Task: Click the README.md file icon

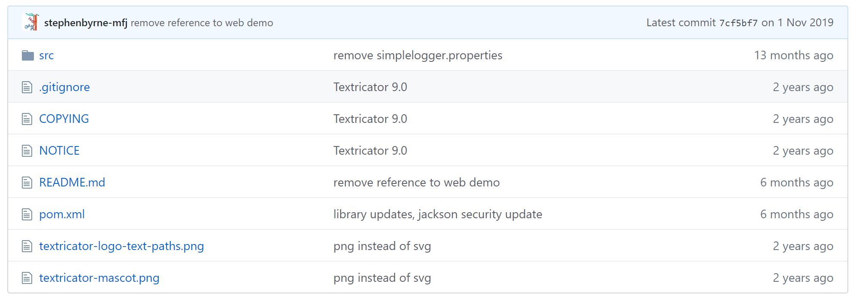Action: 27,182
